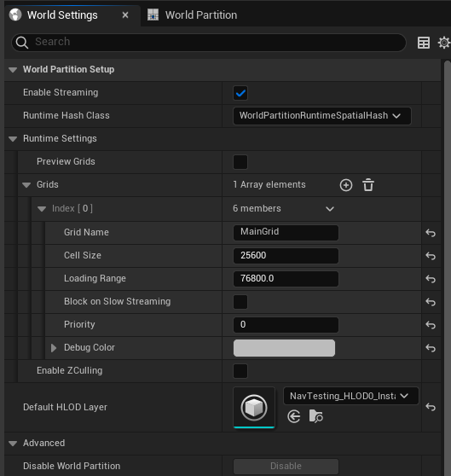451x476 pixels.
Task: Collapse the Grids array
Action: point(26,185)
